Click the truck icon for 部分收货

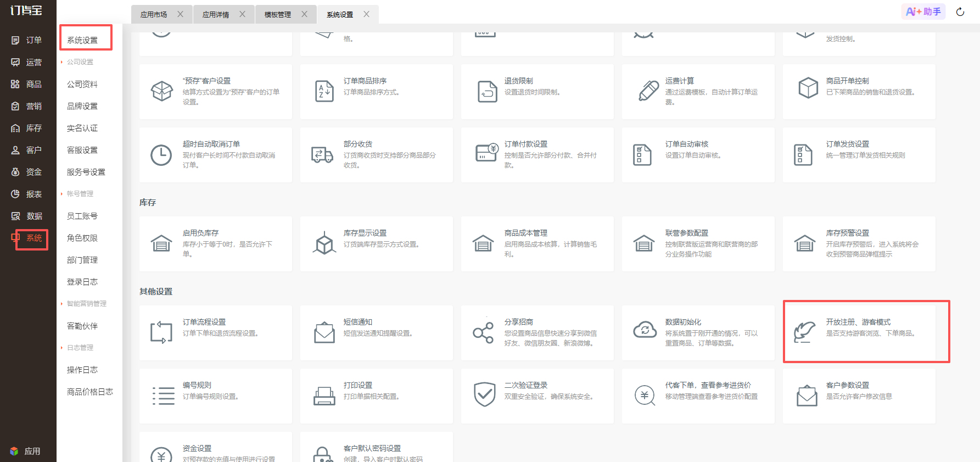(322, 155)
